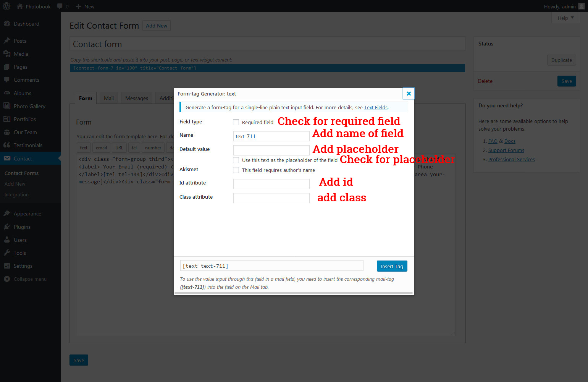This screenshot has width=588, height=382.
Task: Click the Plugins plug icon
Action: click(7, 227)
